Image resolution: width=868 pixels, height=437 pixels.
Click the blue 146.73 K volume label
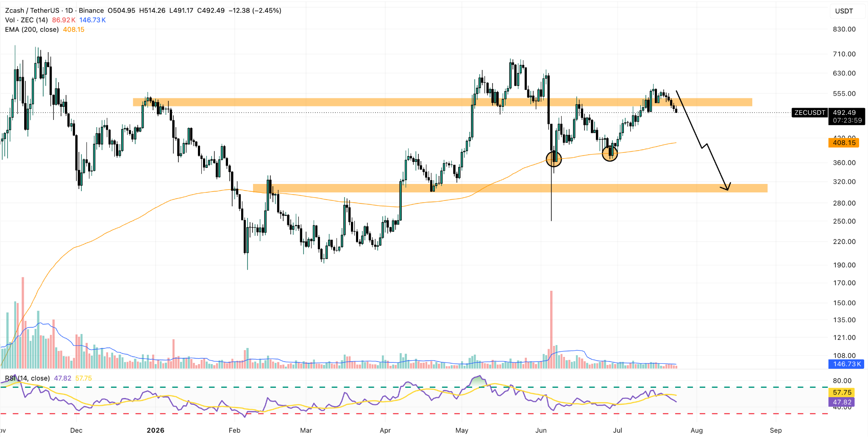click(x=847, y=364)
